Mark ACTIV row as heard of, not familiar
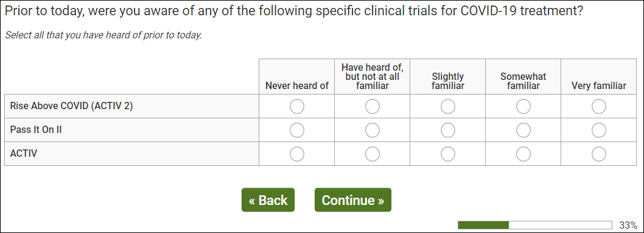 373,154
